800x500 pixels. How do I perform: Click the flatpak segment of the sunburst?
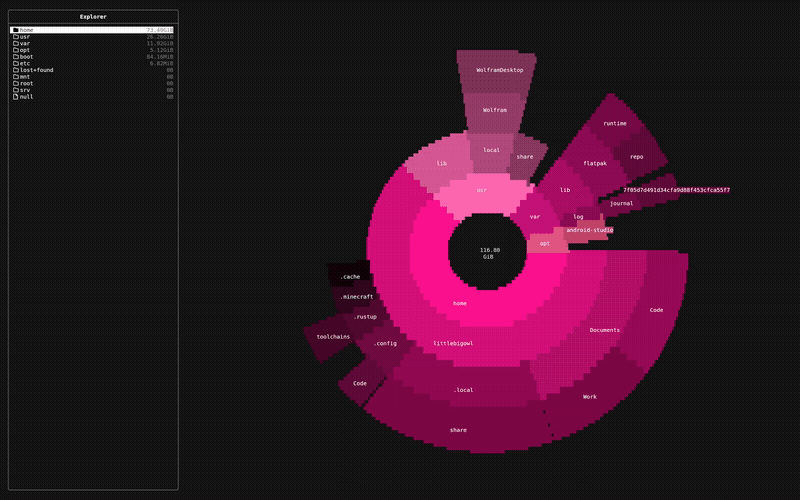[597, 163]
